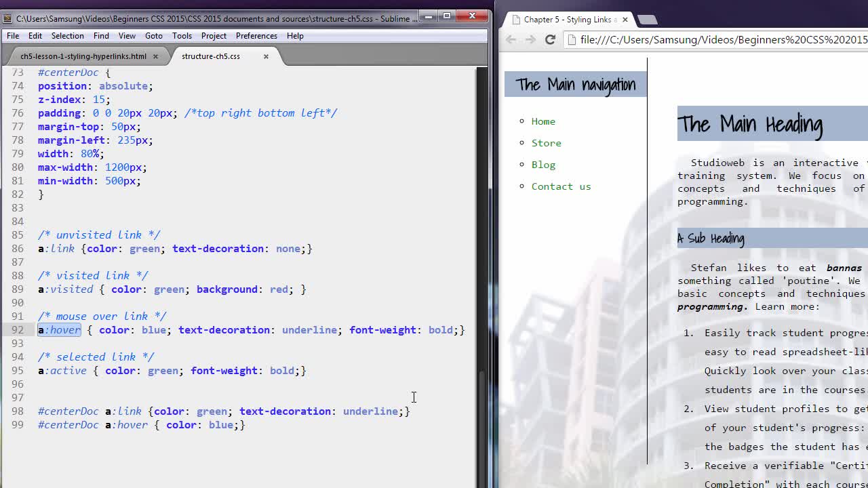Maximize the Sublime Text window

[447, 16]
